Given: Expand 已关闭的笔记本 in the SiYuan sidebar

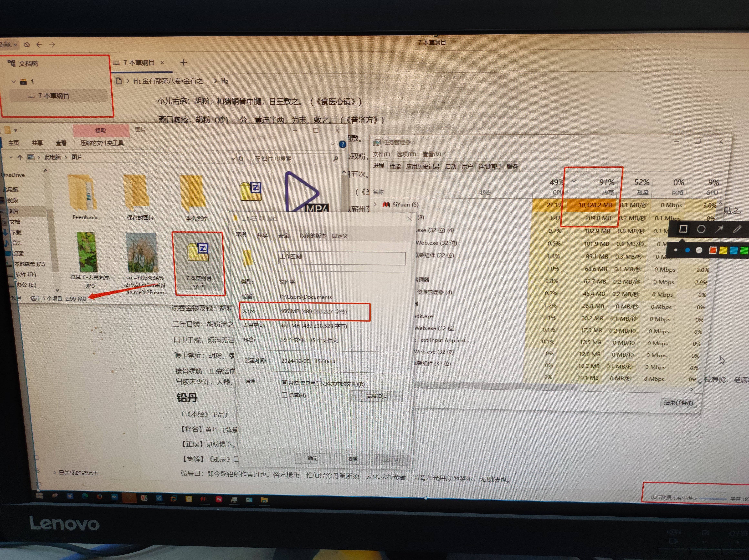Looking at the screenshot, I should 55,473.
